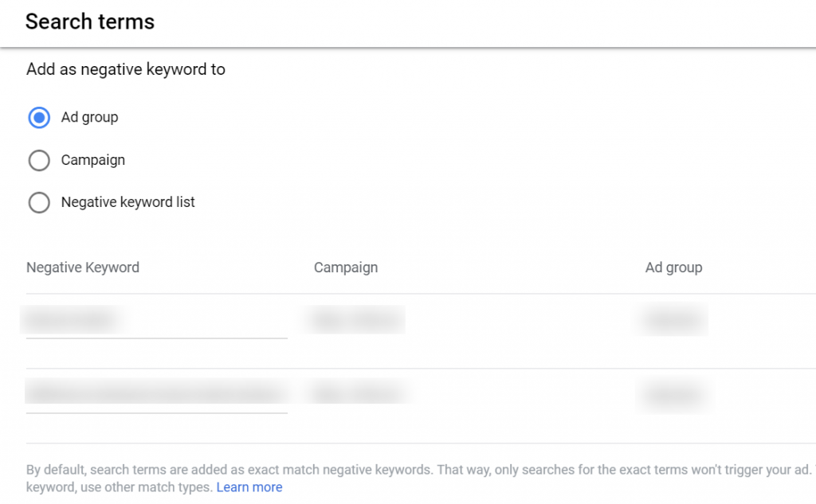Choose the Negative keyword list radio option
This screenshot has width=816, height=504.
[x=39, y=202]
